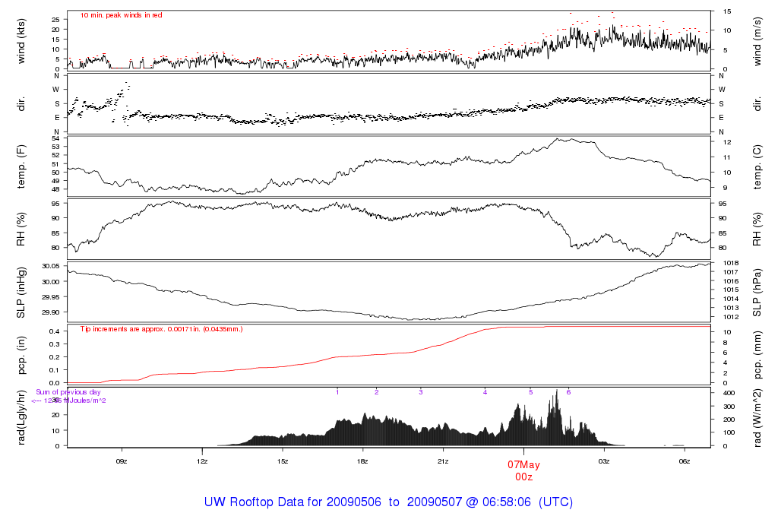Click the '1015' hPa tick value

point(731,290)
